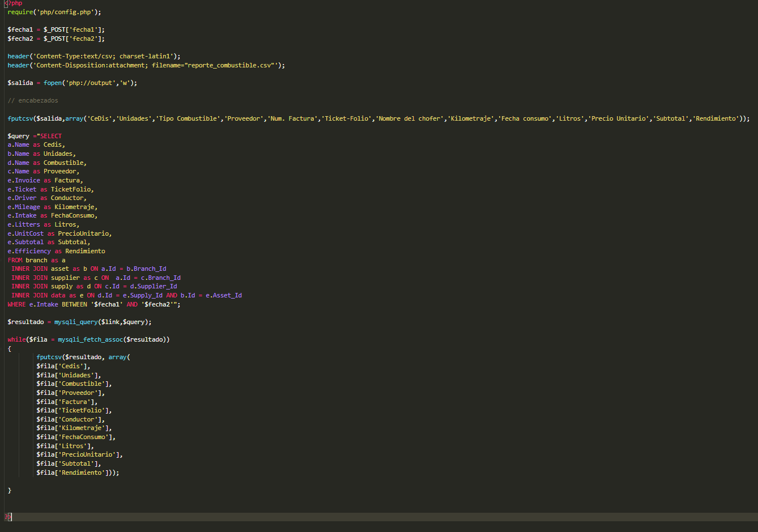The image size is (758, 532).
Task: Click the $fila['Unidades'] line
Action: tap(69, 375)
